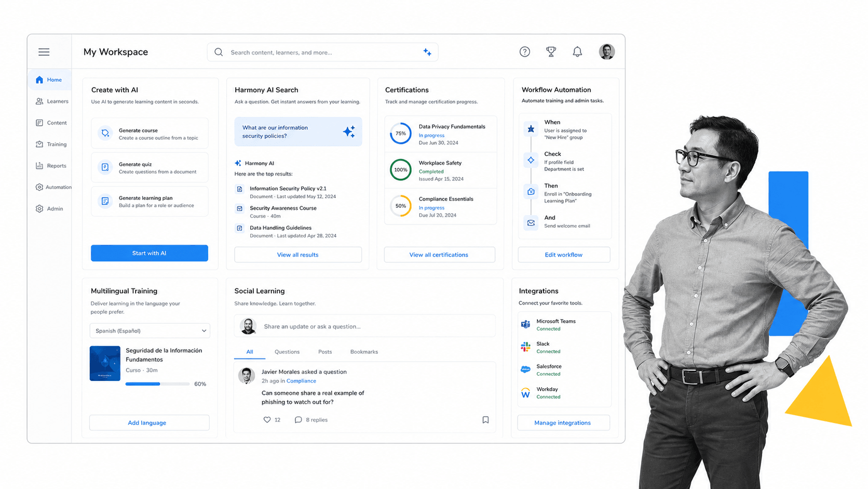Bookmark Javier Morales's question
This screenshot has height=489, width=868.
coord(485,420)
